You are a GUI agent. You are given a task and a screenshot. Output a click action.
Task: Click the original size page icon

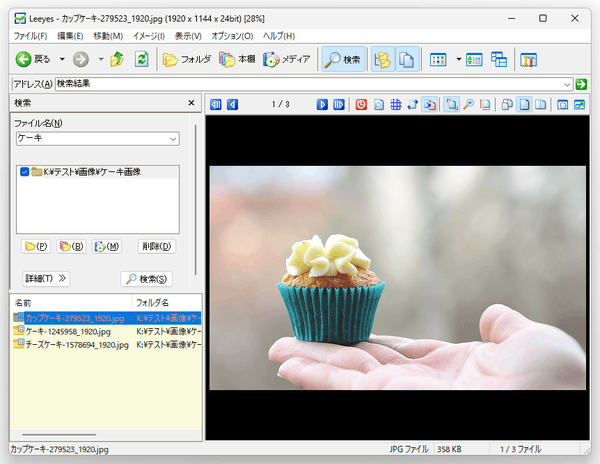coord(485,104)
